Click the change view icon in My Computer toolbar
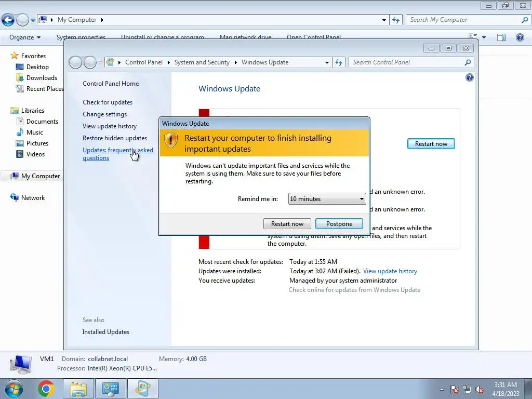 pyautogui.click(x=473, y=37)
